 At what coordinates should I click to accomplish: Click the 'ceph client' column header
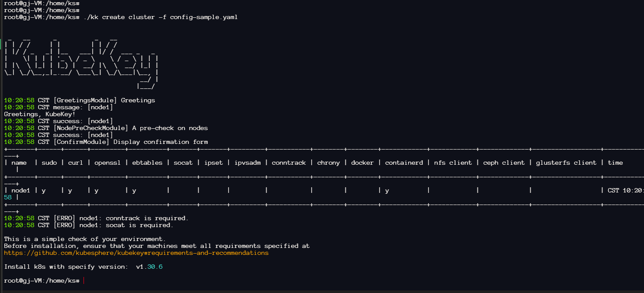click(504, 163)
